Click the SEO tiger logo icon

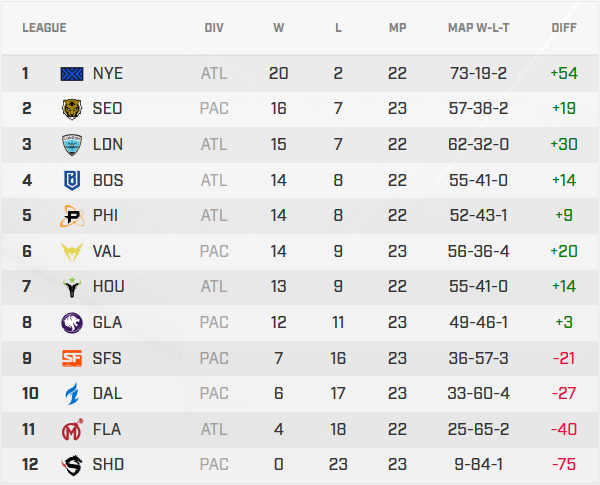point(73,109)
